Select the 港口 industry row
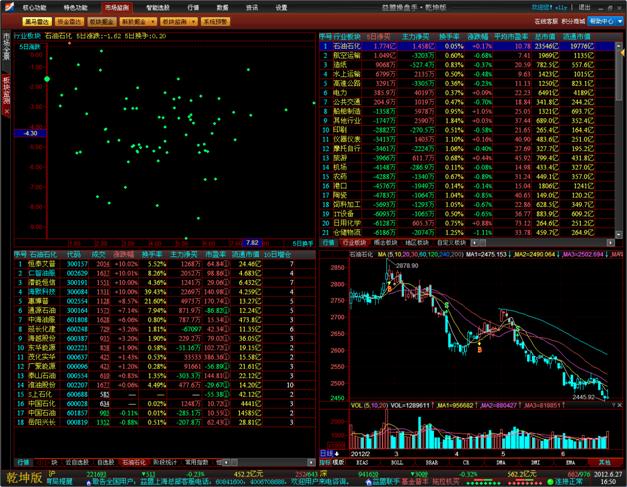Image resolution: width=627 pixels, height=487 pixels. coord(467,186)
